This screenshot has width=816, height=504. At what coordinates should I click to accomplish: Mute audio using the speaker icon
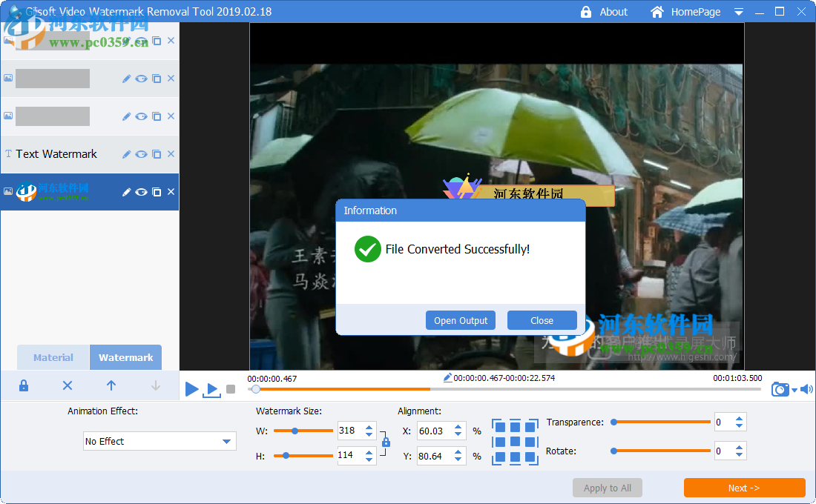(806, 388)
